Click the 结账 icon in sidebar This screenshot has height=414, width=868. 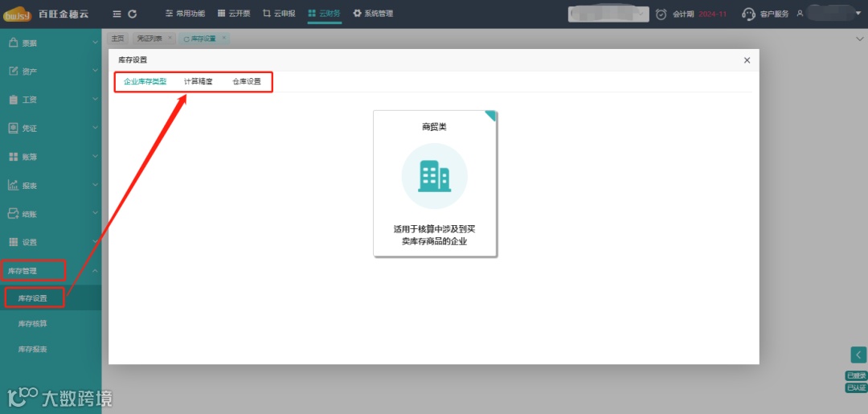(14, 214)
